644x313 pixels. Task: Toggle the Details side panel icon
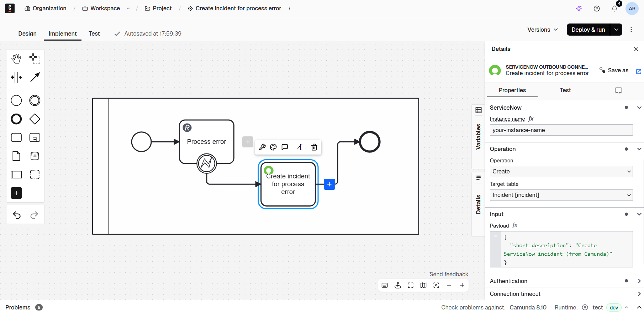coord(479,178)
